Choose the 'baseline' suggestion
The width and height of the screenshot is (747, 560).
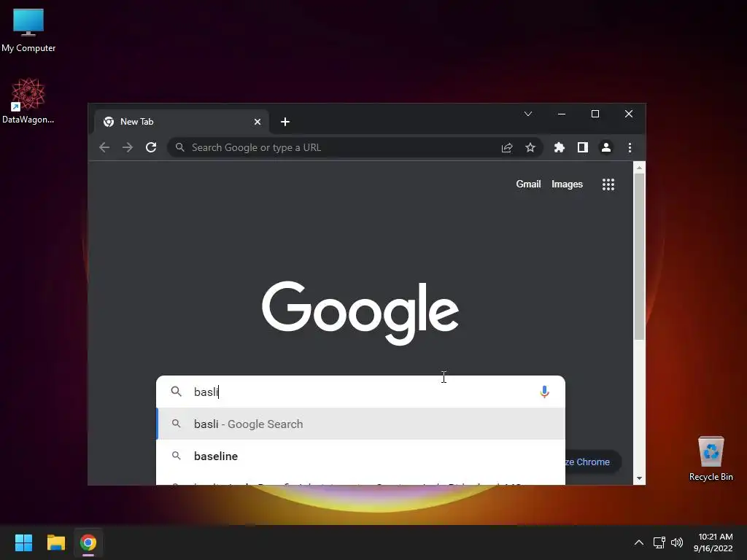point(360,456)
